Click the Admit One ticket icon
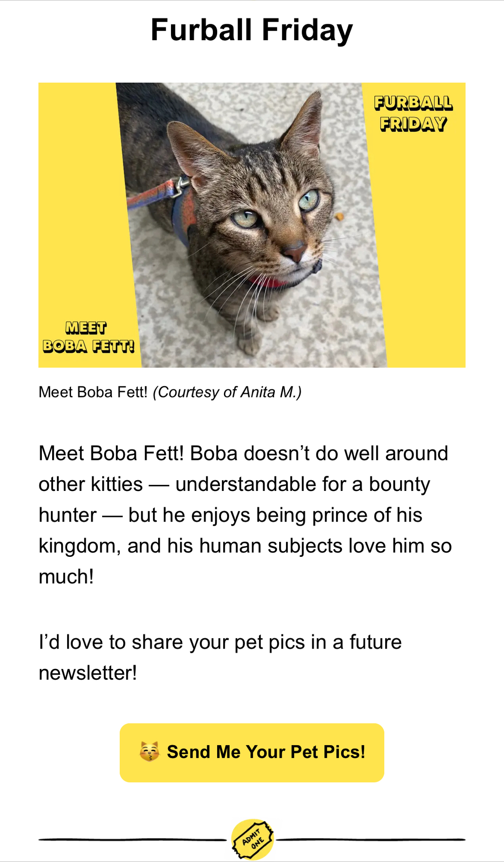The width and height of the screenshot is (504, 862). coord(252,839)
